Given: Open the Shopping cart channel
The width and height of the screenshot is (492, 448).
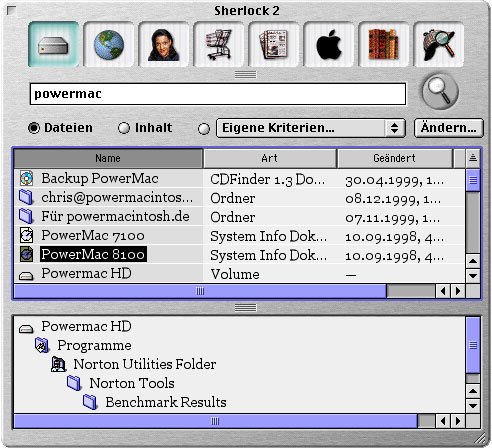Looking at the screenshot, I should point(219,44).
